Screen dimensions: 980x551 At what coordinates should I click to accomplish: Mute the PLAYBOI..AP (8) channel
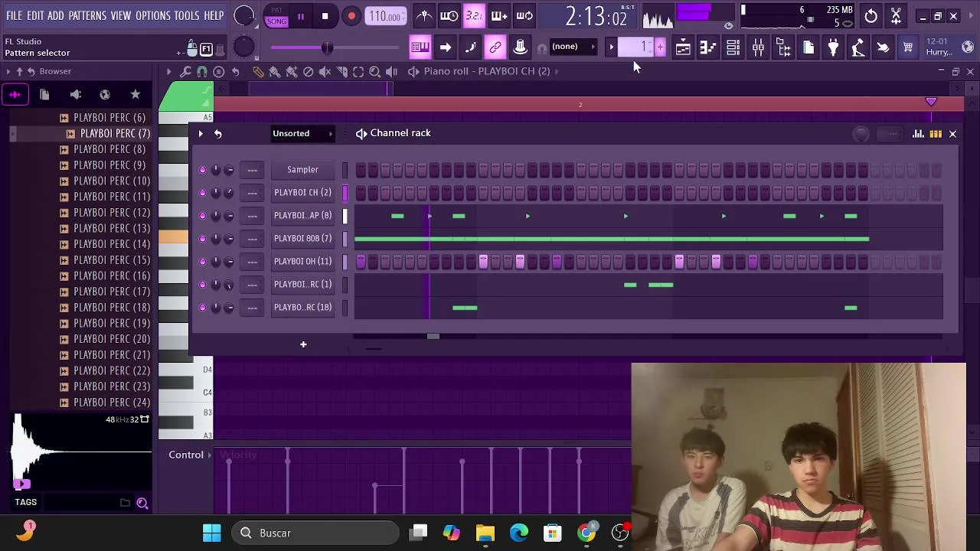202,216
